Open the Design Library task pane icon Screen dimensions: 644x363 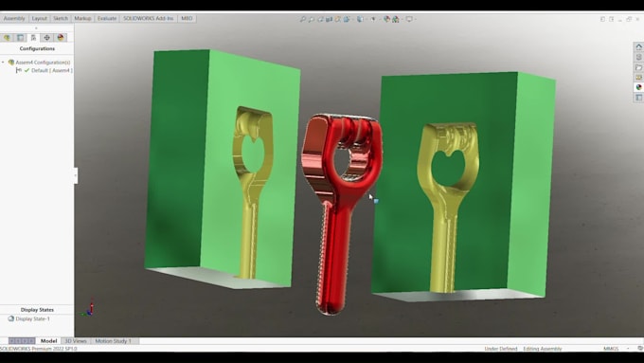point(638,57)
